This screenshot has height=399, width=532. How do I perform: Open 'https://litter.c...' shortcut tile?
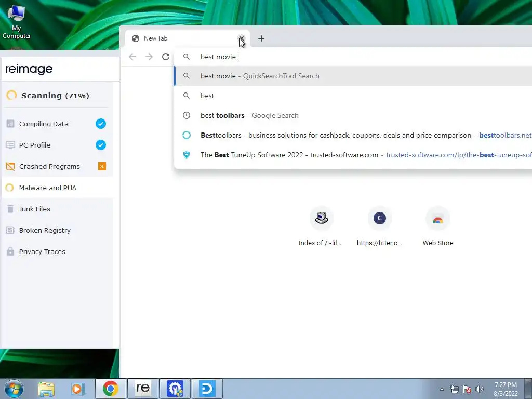coord(379,227)
